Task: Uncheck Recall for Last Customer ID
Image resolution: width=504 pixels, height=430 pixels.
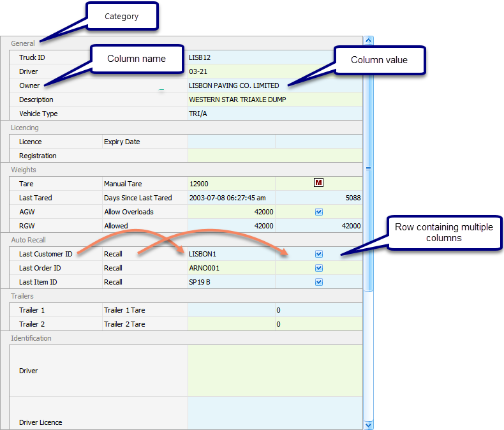Action: (319, 254)
